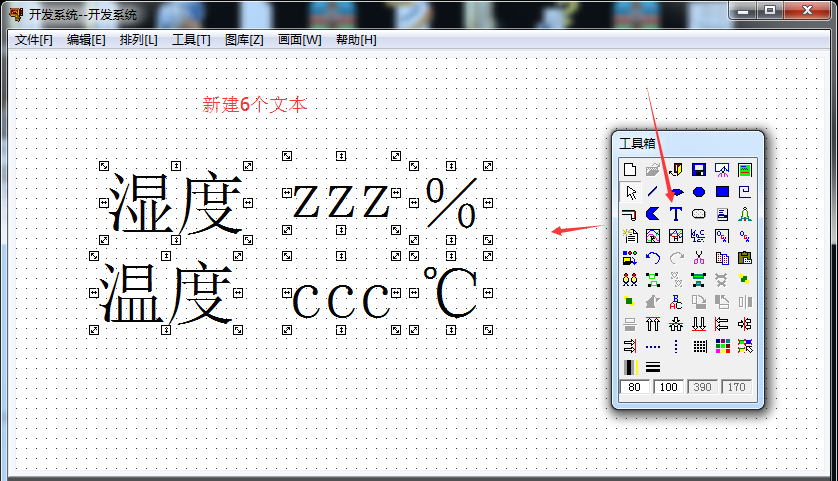Click the align-left arrows icon

[x=722, y=324]
